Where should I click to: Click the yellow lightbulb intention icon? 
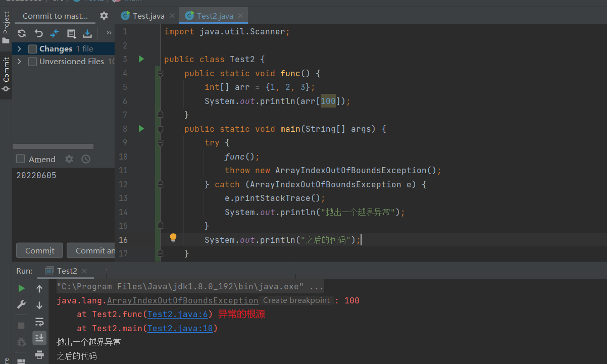point(173,238)
